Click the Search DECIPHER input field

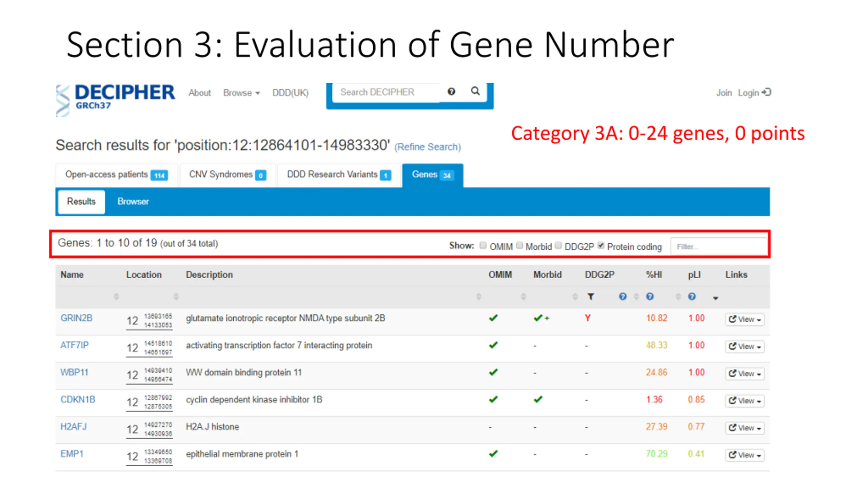pyautogui.click(x=386, y=92)
